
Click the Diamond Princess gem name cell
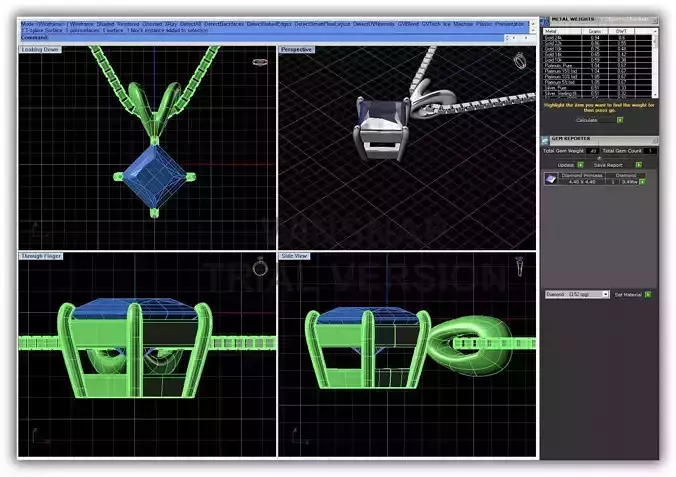click(x=582, y=176)
